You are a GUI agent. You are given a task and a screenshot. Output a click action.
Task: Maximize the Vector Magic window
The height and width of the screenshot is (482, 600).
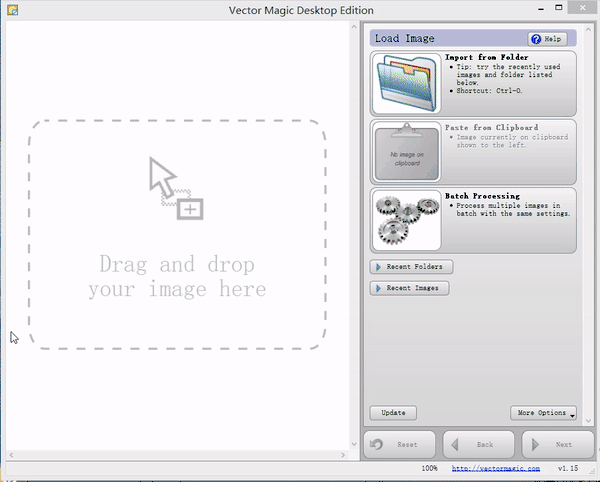click(559, 8)
